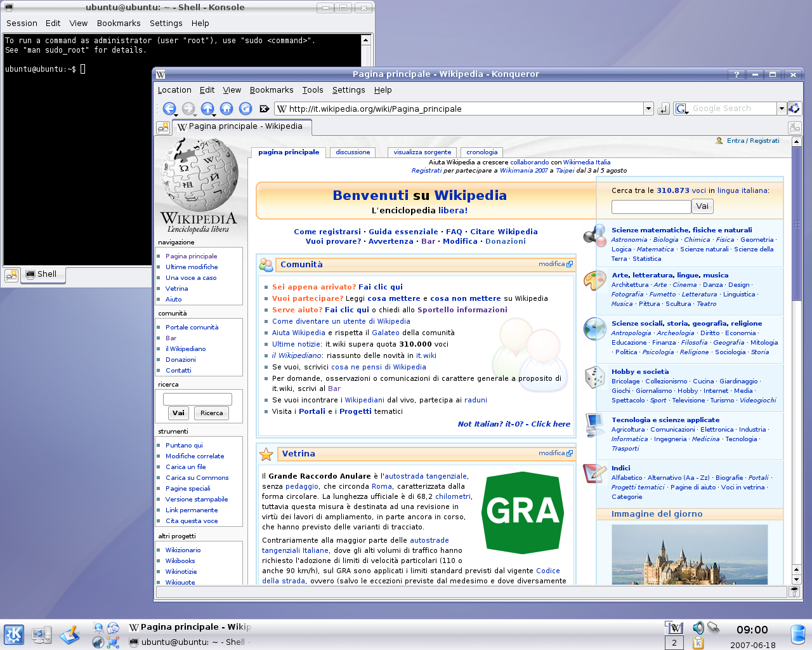Click the Home button in Konqueror toolbar
The image size is (812, 650).
click(x=226, y=109)
